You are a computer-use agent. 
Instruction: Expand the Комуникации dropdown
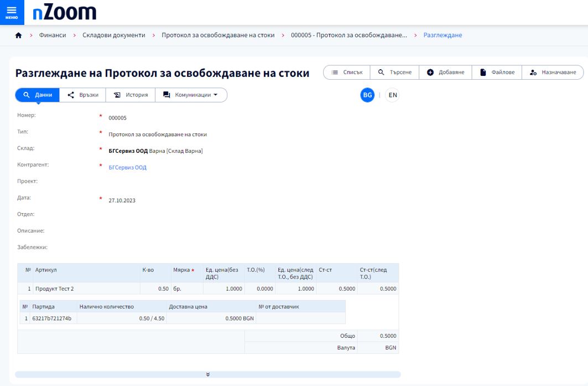(x=191, y=95)
